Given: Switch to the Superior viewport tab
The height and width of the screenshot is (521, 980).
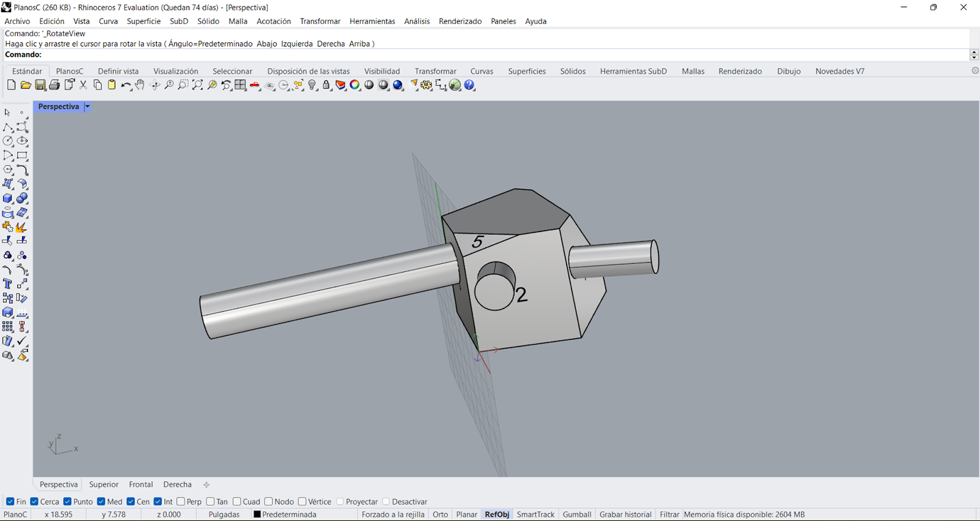Looking at the screenshot, I should tap(104, 484).
